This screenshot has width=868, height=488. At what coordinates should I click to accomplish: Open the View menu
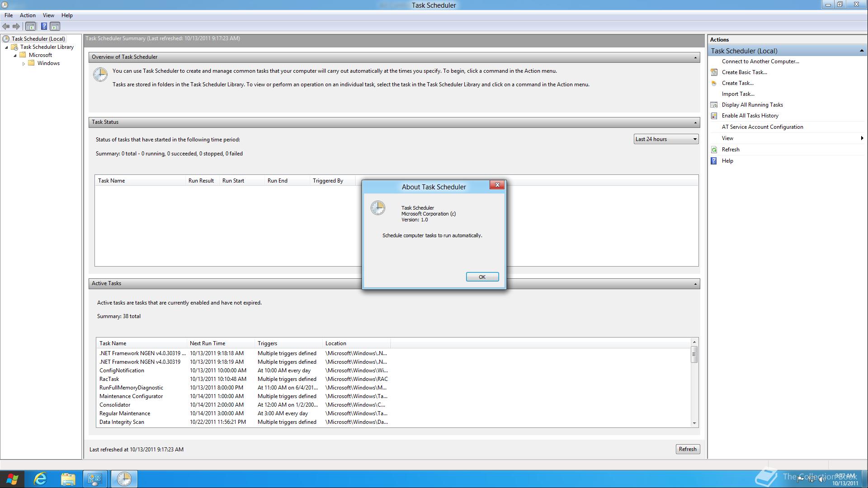[x=48, y=15]
